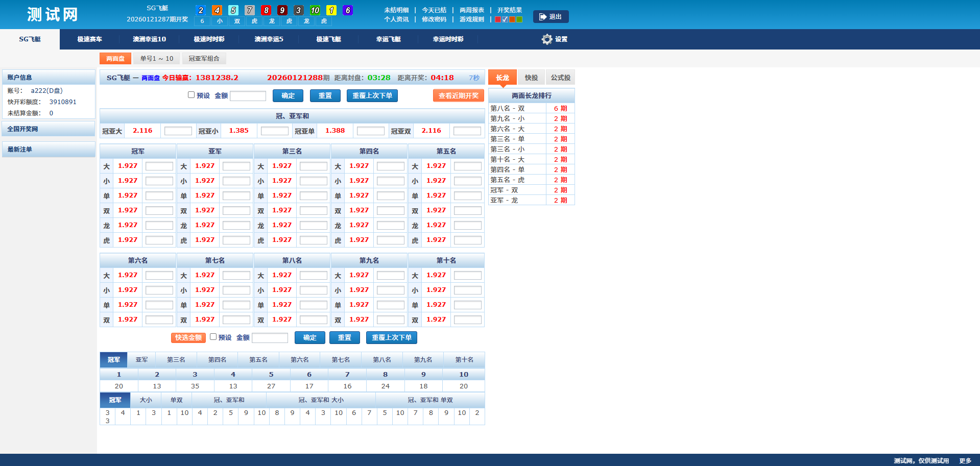Click the red number 8 ball
This screenshot has width=980, height=466.
[x=266, y=10]
